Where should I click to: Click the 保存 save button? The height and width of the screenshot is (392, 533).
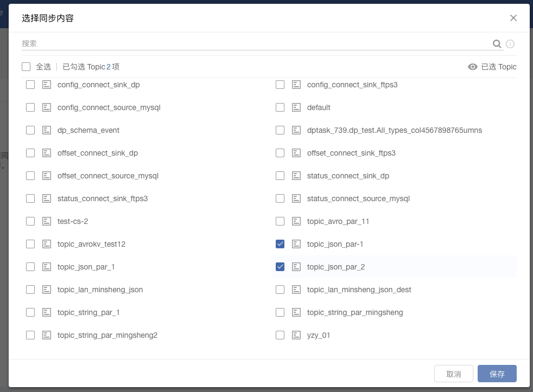click(497, 374)
